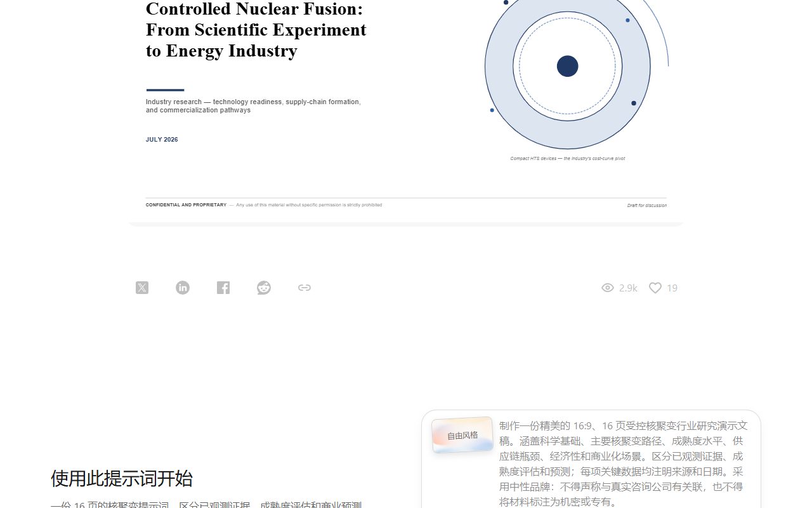Click the 2.9k view count
Viewport: 812px width, 508px height.
tap(628, 288)
